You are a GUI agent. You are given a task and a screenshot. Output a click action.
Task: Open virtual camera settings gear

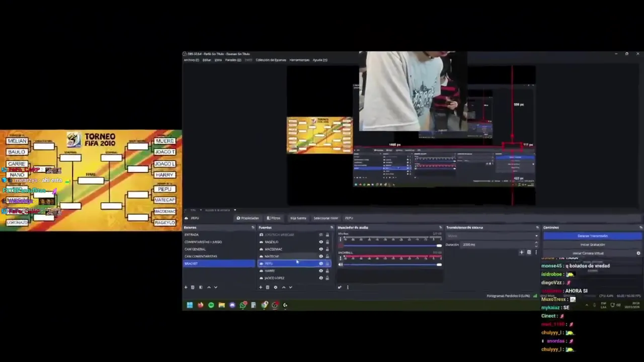coord(638,253)
